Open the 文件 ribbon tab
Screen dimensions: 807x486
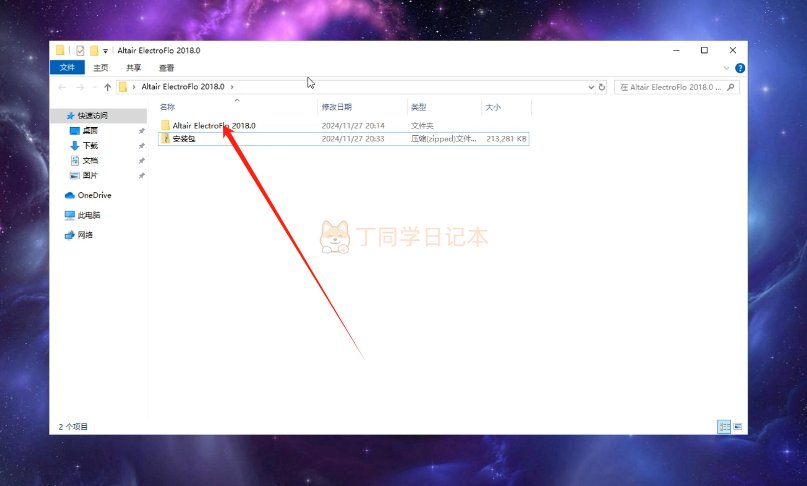(67, 67)
